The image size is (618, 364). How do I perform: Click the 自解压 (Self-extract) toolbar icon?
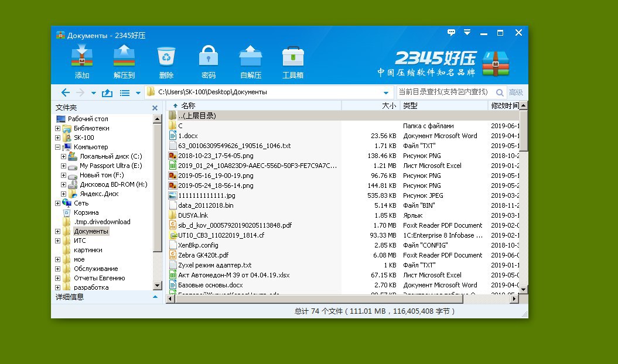[x=251, y=56]
